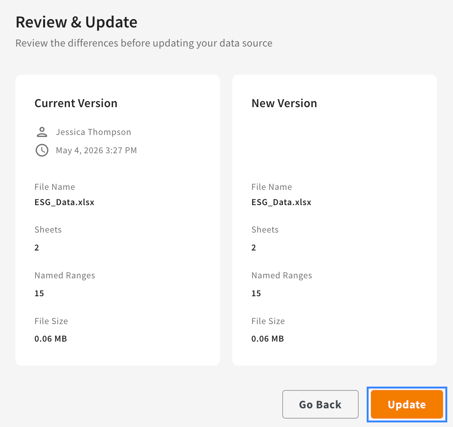
Task: Click the 0.06 MB size in Current Version
Action: [x=51, y=339]
